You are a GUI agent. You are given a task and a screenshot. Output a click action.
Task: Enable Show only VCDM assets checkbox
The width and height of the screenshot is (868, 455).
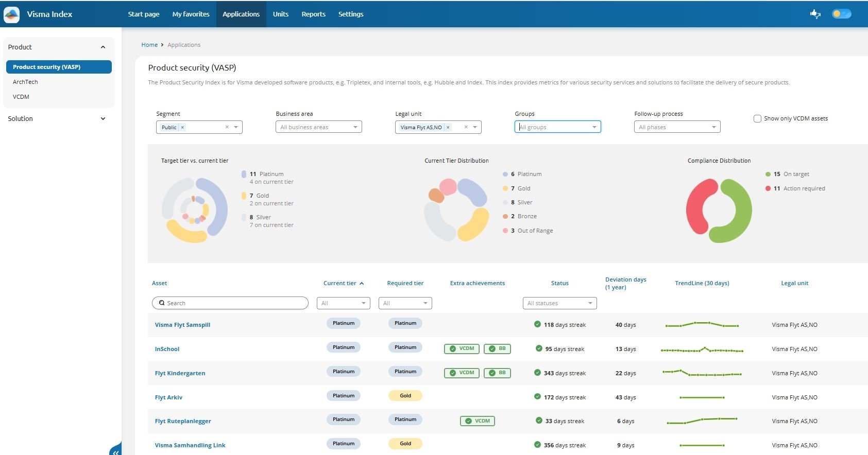757,118
